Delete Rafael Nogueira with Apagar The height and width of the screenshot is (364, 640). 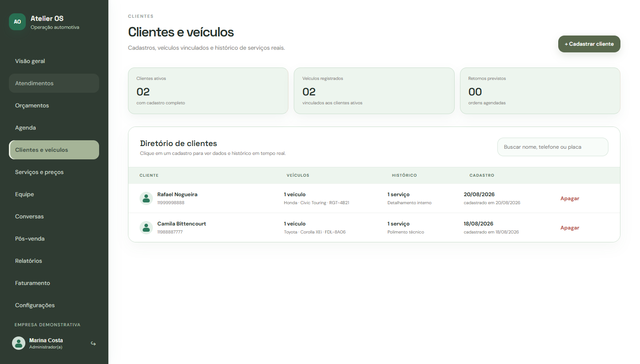[x=570, y=198]
